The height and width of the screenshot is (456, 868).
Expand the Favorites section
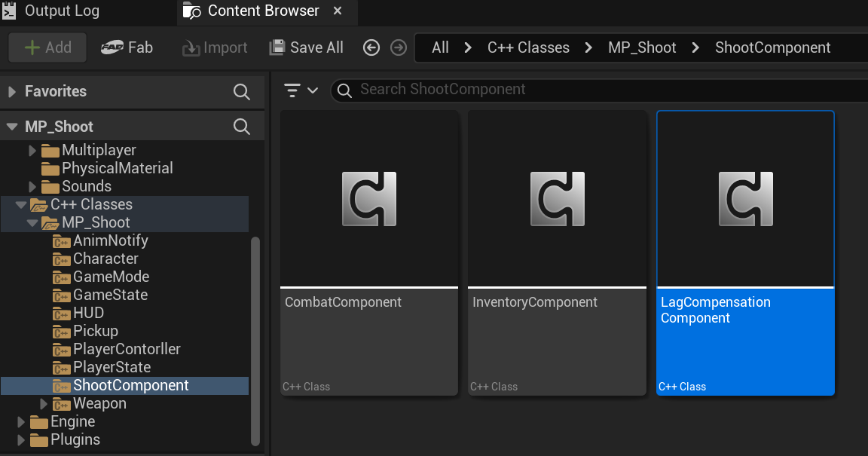pos(11,91)
